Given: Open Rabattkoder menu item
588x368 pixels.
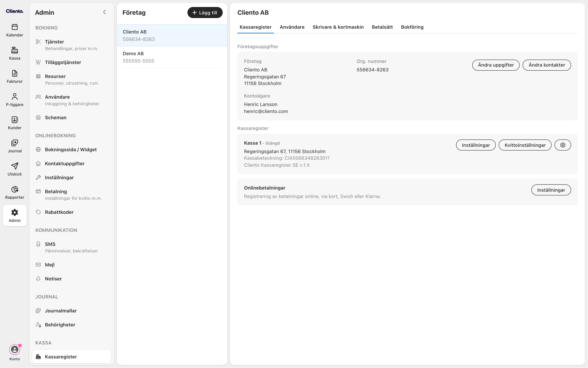Looking at the screenshot, I should tap(72, 212).
